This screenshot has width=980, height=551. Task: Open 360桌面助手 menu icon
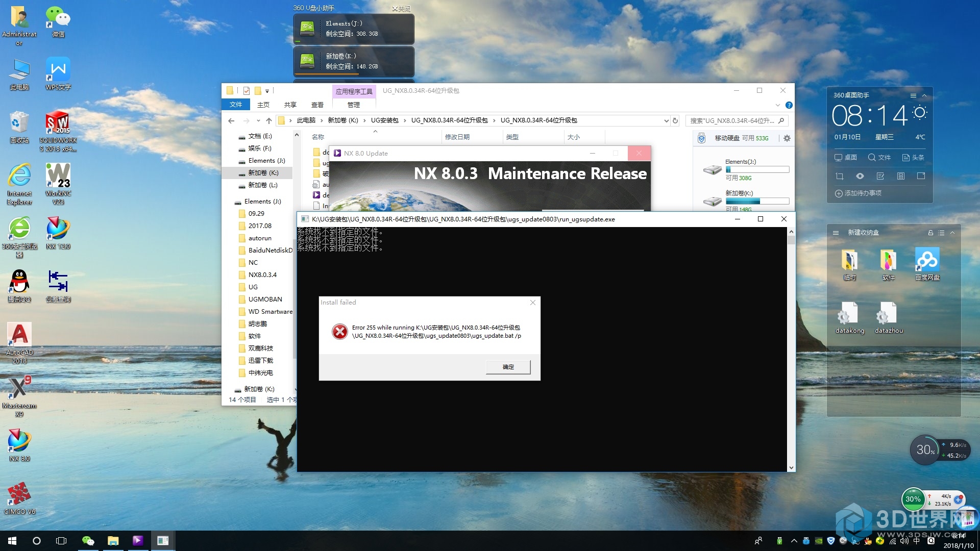click(x=913, y=95)
